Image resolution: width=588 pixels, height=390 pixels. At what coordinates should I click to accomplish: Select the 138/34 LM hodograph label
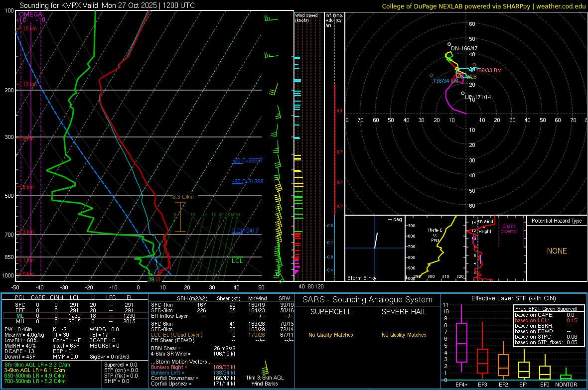[x=445, y=81]
